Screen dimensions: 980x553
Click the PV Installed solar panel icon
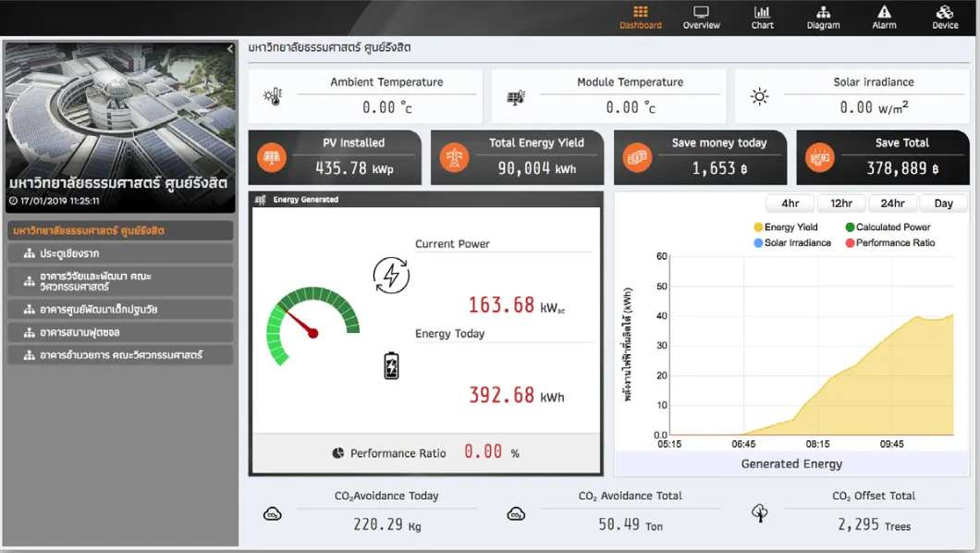tap(272, 157)
